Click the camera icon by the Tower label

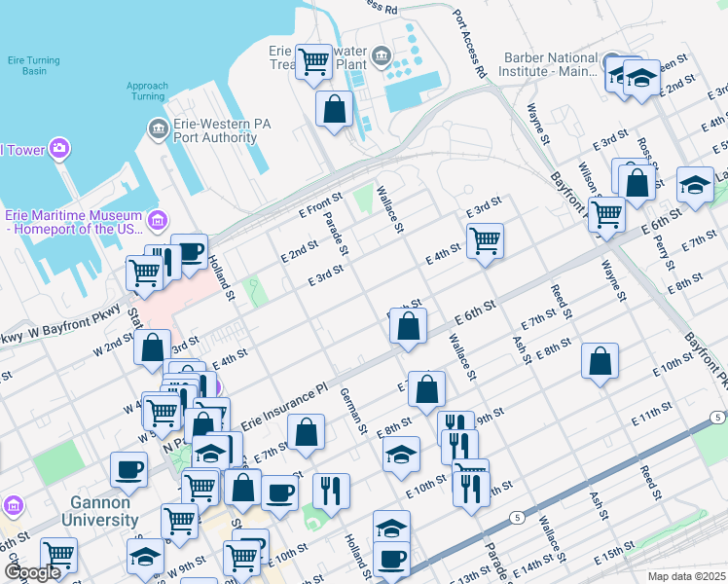click(x=59, y=148)
